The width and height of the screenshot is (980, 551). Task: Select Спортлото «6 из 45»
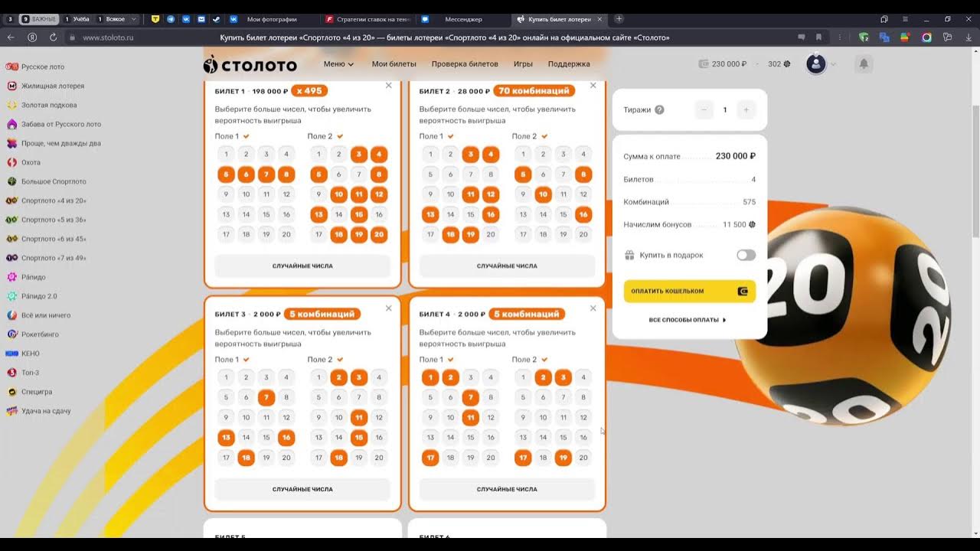point(46,239)
